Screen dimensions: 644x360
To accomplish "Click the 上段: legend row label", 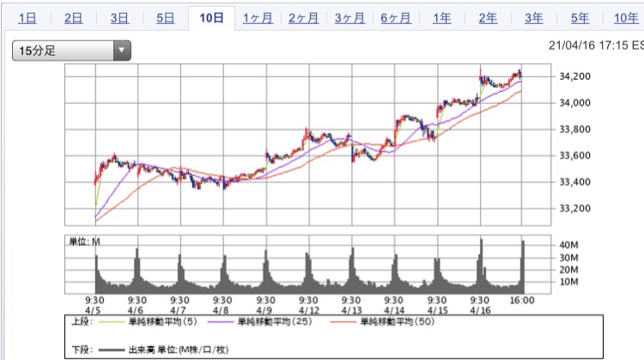I will coord(82,322).
